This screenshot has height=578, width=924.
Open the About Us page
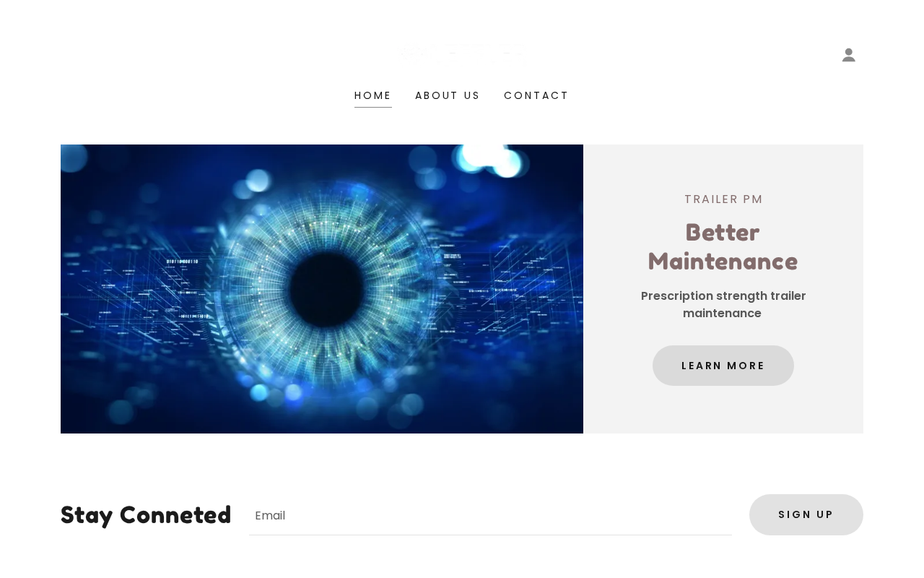[x=448, y=95]
